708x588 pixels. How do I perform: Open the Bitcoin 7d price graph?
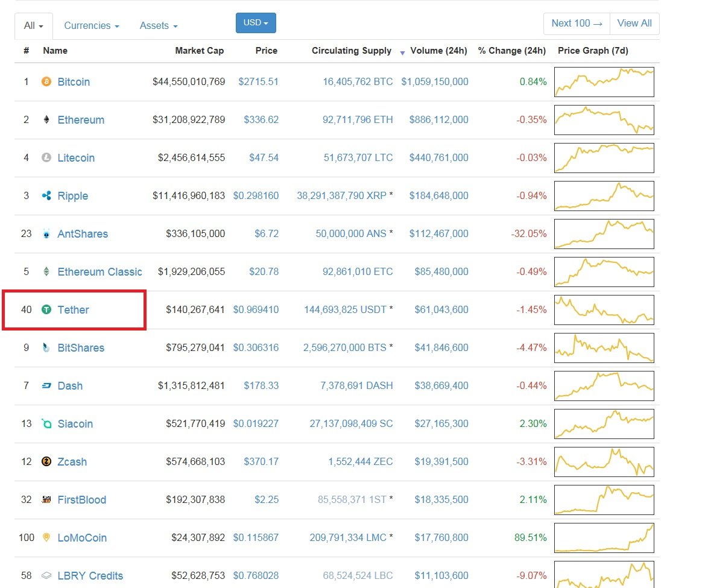click(604, 82)
